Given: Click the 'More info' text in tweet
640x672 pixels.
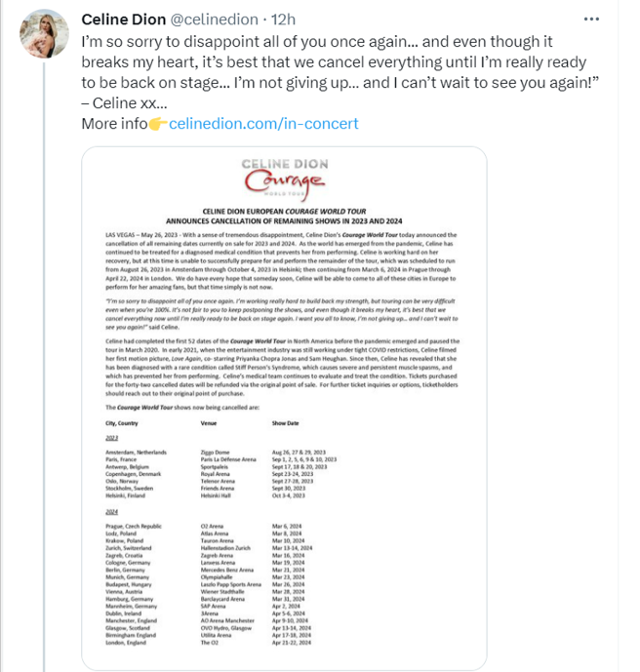Looking at the screenshot, I should (113, 124).
